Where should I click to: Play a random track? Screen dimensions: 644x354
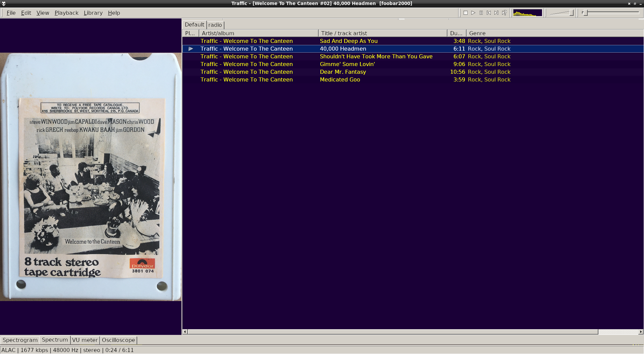click(504, 13)
